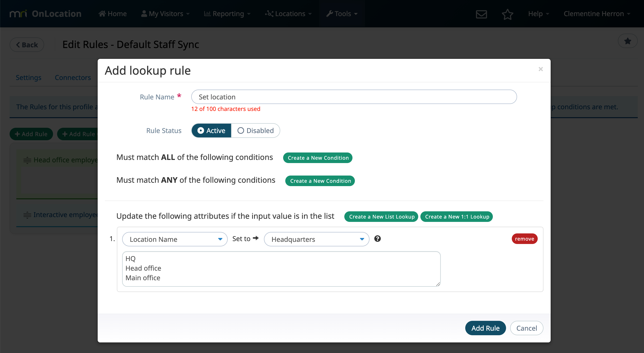
Task: Open the Help menu
Action: click(x=538, y=13)
